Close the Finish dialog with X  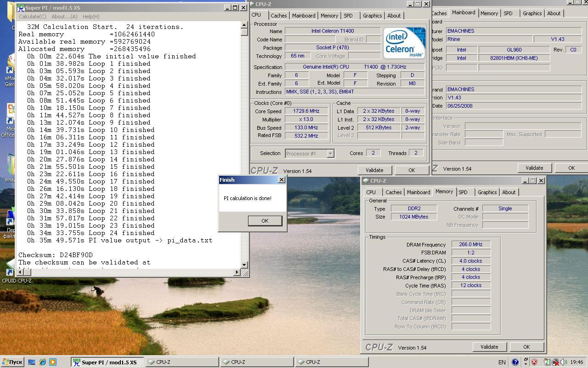[281, 180]
